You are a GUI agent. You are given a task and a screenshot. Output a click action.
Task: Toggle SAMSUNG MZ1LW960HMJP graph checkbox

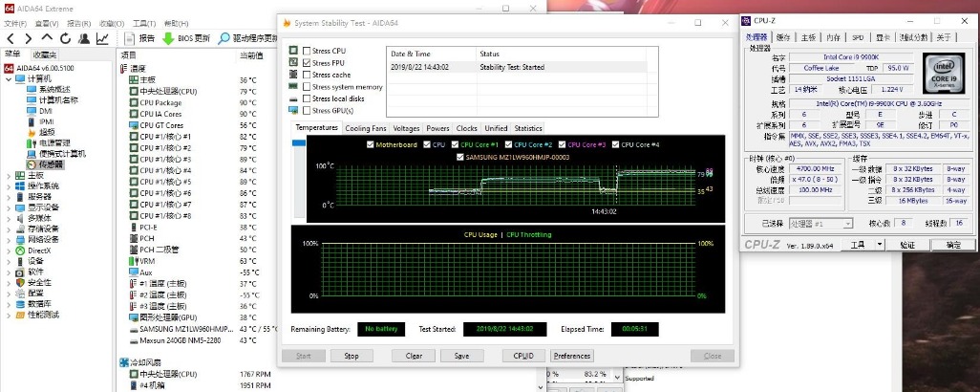(460, 157)
